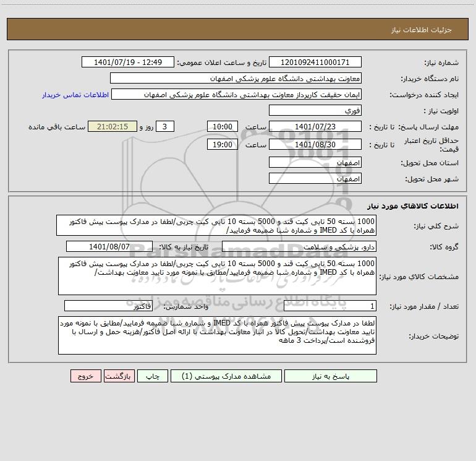This screenshot has width=476, height=461.
Task: Click the پاسخ به نیاز button
Action: tap(331, 376)
